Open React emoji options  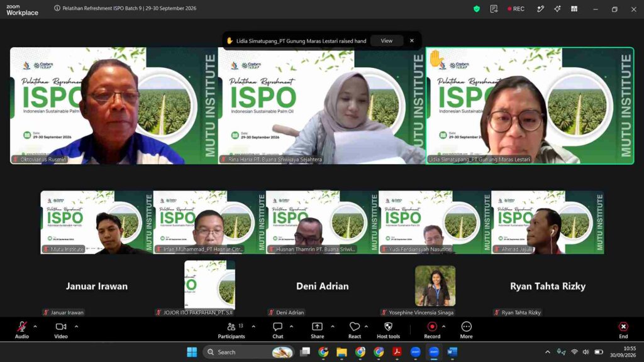[355, 331]
